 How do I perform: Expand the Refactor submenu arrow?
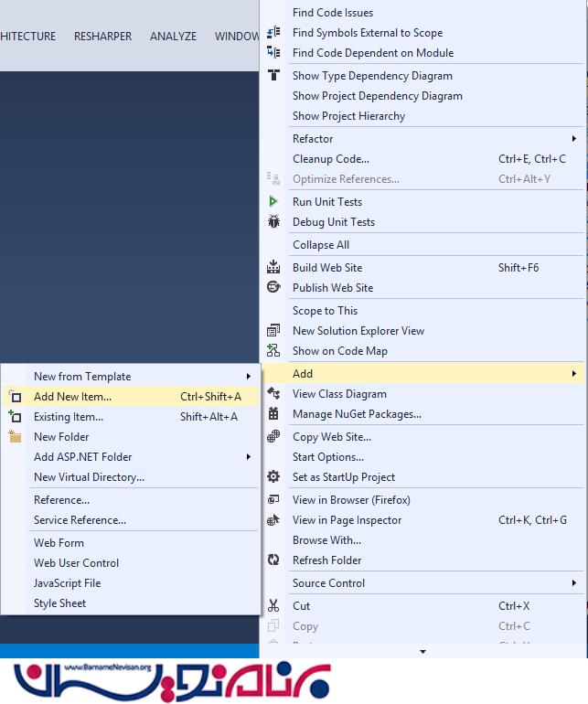tap(573, 139)
